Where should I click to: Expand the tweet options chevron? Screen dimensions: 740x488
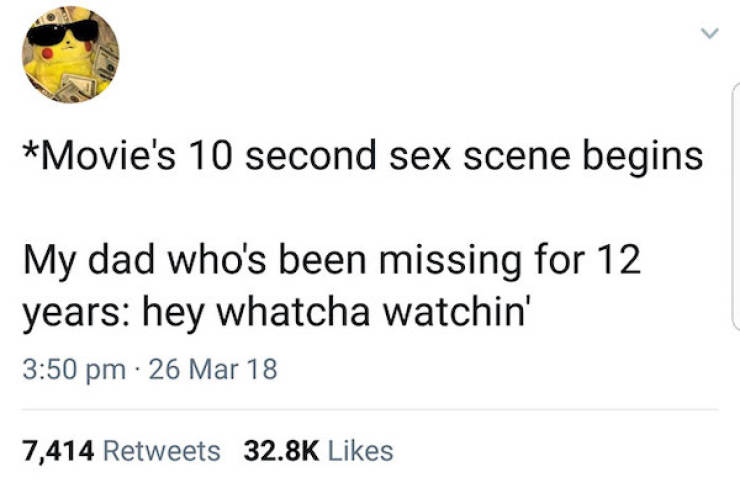(x=708, y=35)
